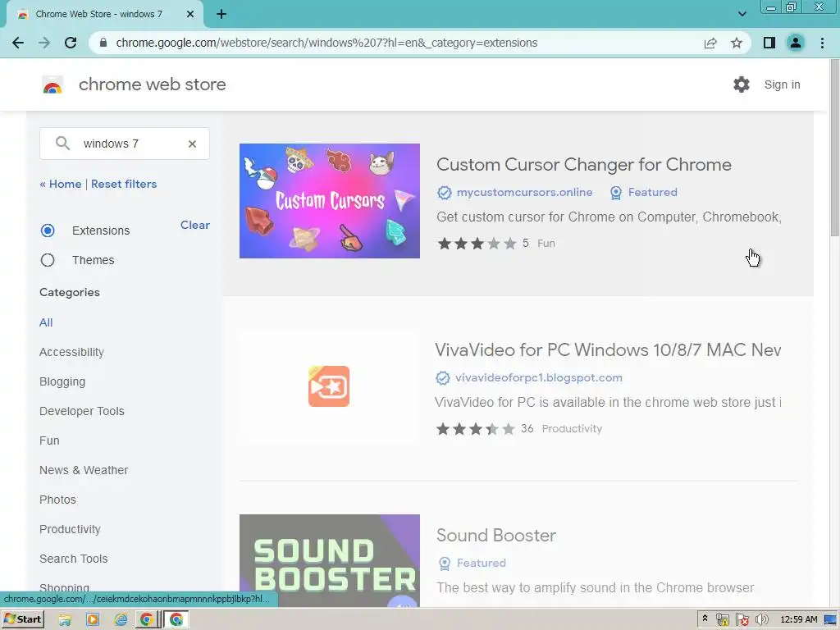Filter by News & Weather category
The image size is (840, 630).
(x=84, y=470)
